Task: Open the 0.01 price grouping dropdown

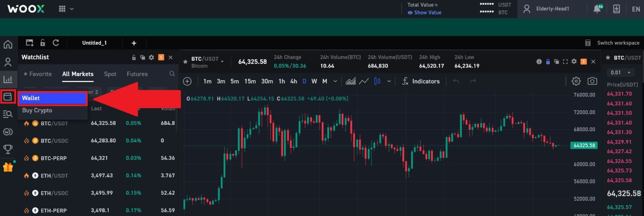Action: tap(620, 72)
